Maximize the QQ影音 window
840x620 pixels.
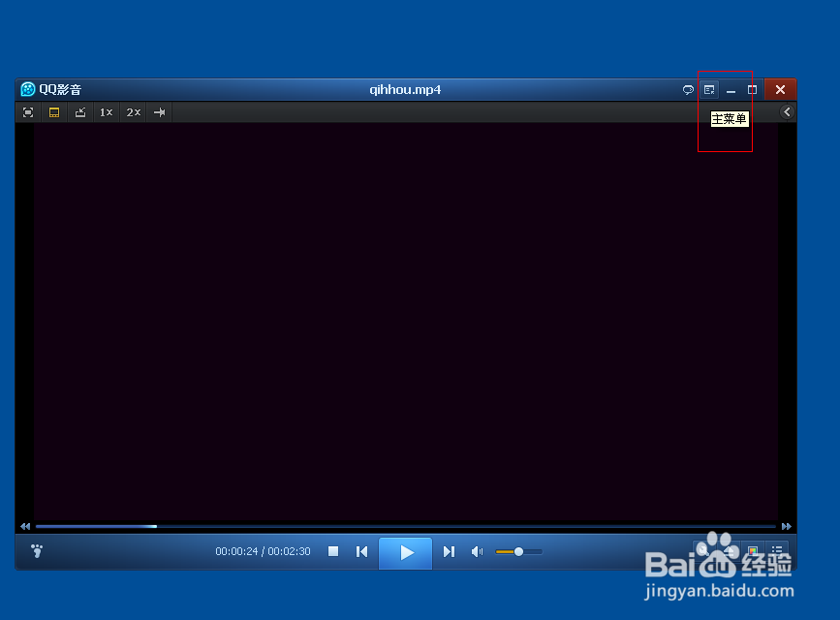pyautogui.click(x=752, y=90)
